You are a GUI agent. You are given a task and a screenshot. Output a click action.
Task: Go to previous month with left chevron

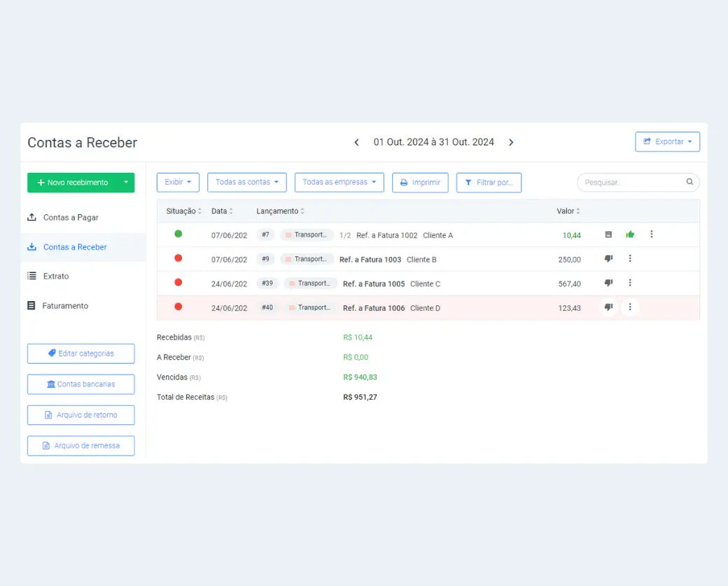point(356,142)
